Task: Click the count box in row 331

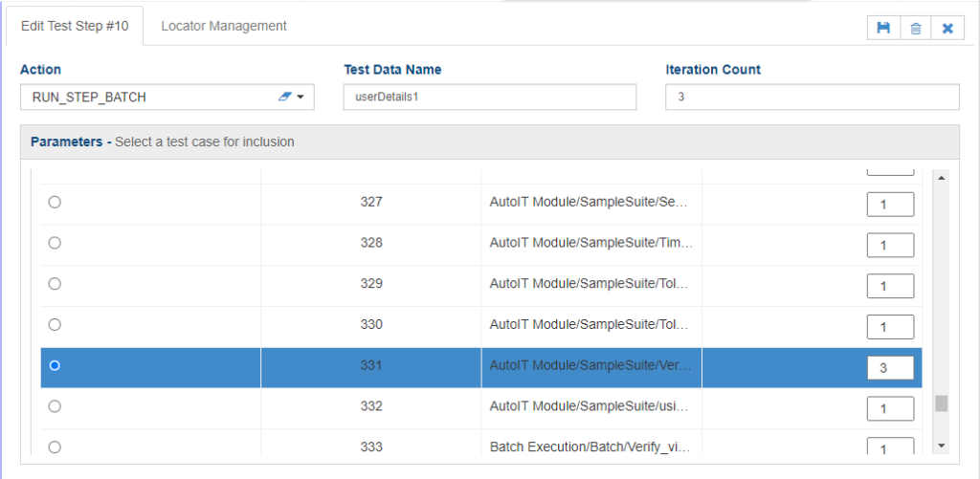Action: click(890, 368)
